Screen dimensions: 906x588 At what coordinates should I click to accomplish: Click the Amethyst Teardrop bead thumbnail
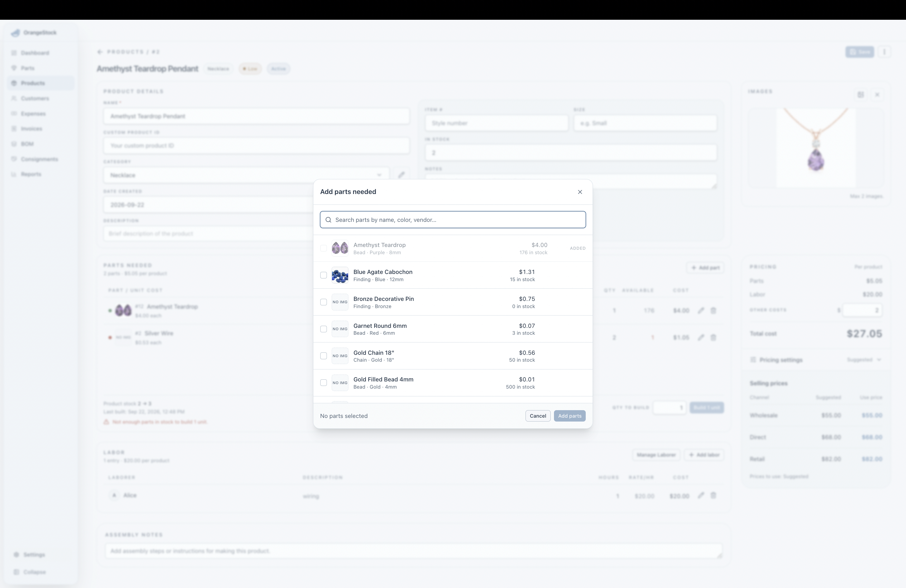tap(340, 248)
